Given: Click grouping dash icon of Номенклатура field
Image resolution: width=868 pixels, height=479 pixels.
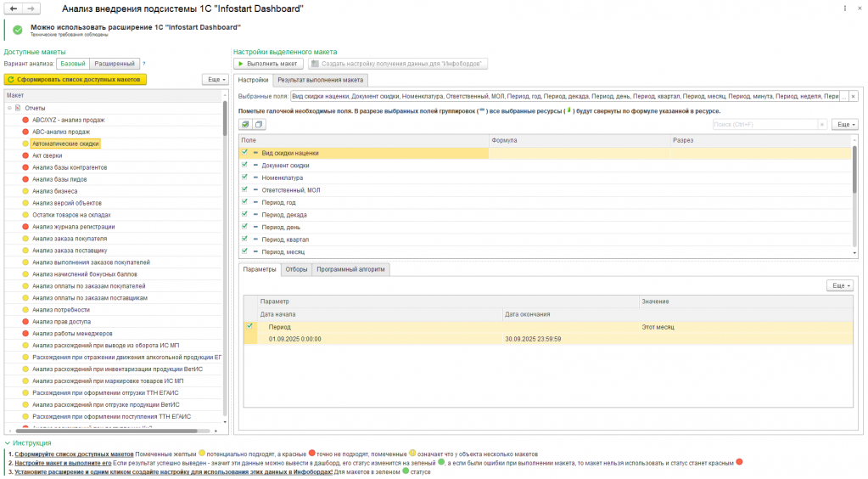Looking at the screenshot, I should point(255,178).
